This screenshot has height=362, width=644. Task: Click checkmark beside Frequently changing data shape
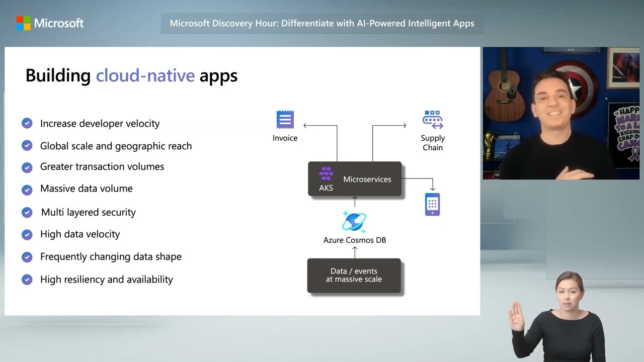[x=27, y=257]
